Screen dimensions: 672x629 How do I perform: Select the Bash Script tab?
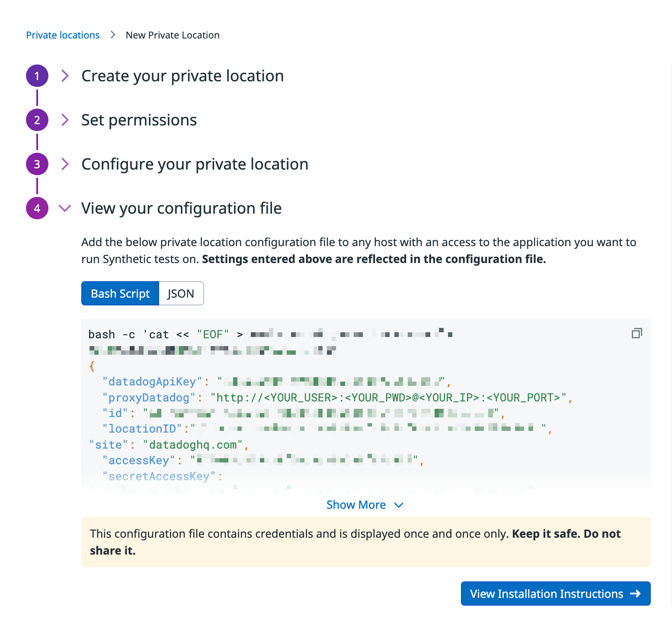pyautogui.click(x=120, y=293)
